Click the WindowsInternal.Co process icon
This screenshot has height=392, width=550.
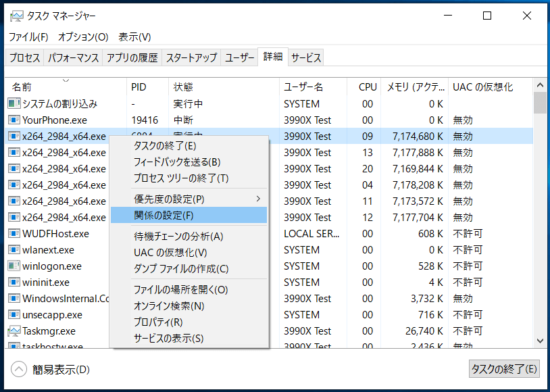coord(14,298)
